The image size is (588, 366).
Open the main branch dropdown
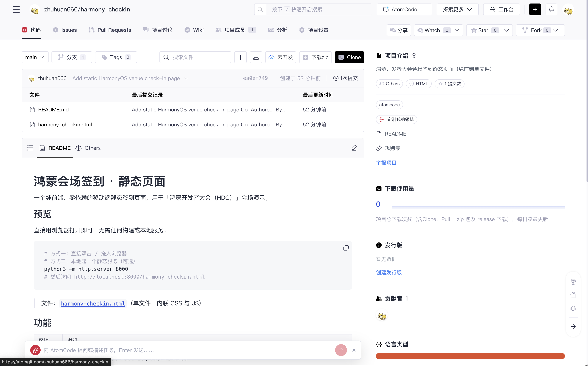35,57
